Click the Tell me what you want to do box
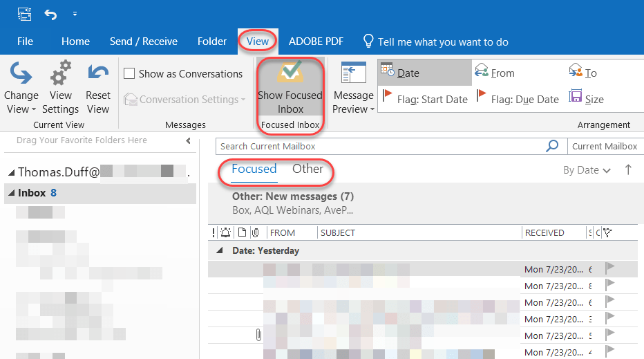 tap(436, 42)
